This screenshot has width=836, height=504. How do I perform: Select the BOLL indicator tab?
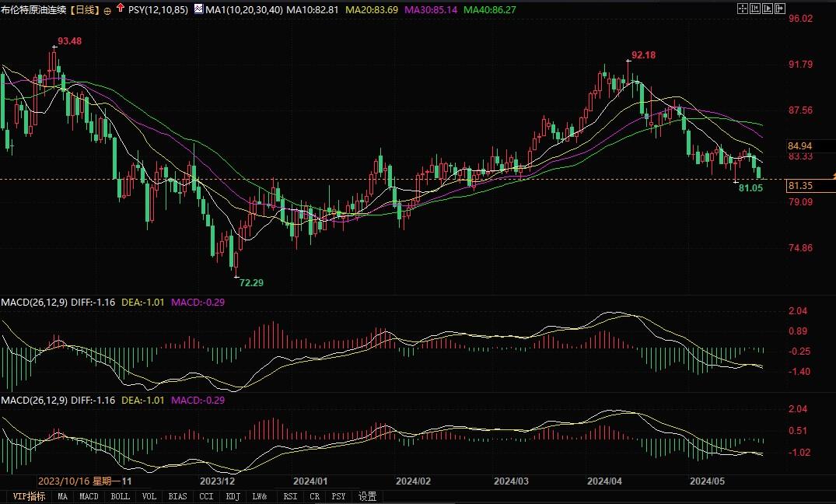pos(120,496)
